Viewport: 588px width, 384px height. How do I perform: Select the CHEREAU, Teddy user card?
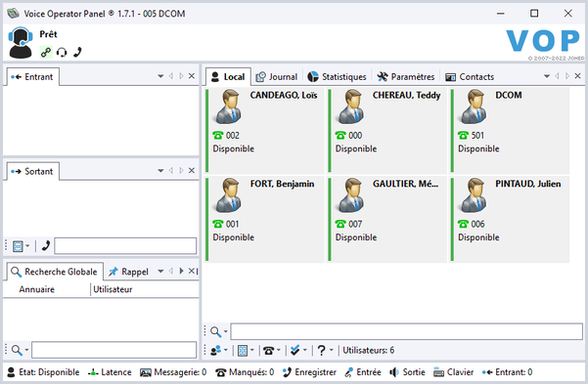[387, 130]
